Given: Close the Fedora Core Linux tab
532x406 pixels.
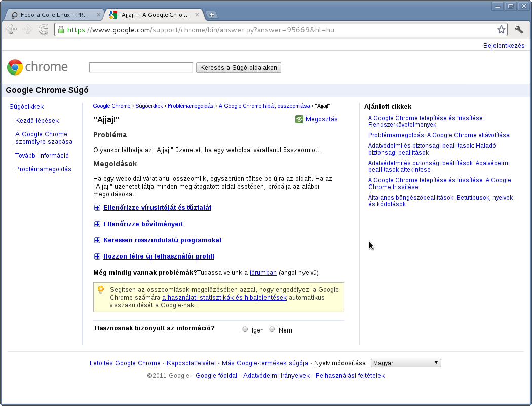Looking at the screenshot, I should pos(98,15).
